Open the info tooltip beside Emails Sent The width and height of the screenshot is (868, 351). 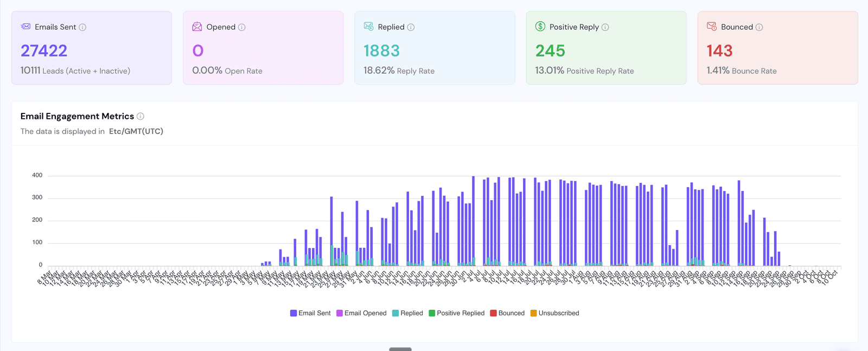[x=82, y=27]
